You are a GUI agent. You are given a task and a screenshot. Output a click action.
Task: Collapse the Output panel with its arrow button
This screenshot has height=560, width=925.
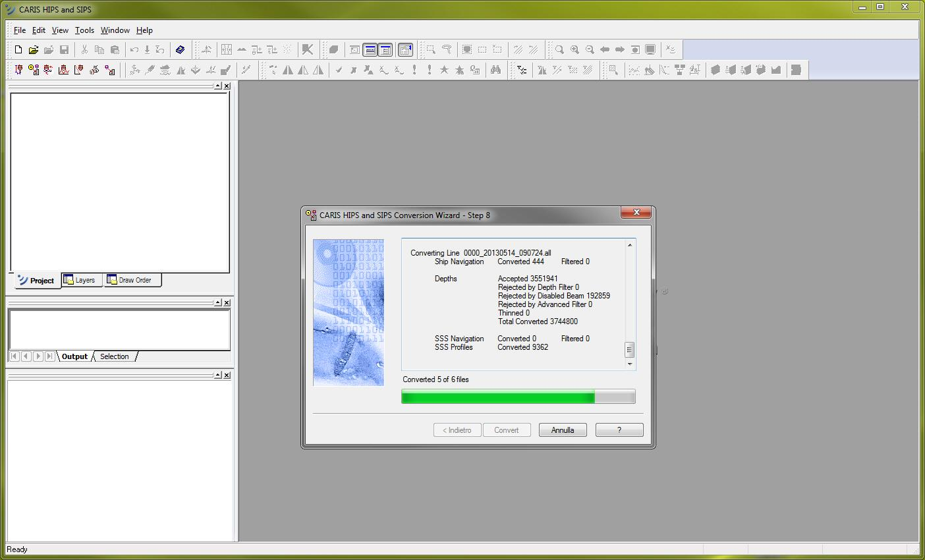click(x=217, y=302)
